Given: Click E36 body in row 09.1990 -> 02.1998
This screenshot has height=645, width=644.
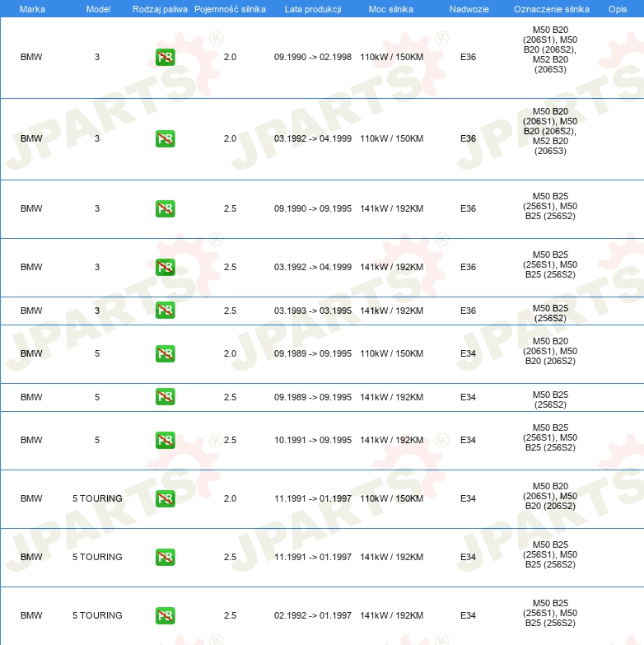Looking at the screenshot, I should pos(468,57).
